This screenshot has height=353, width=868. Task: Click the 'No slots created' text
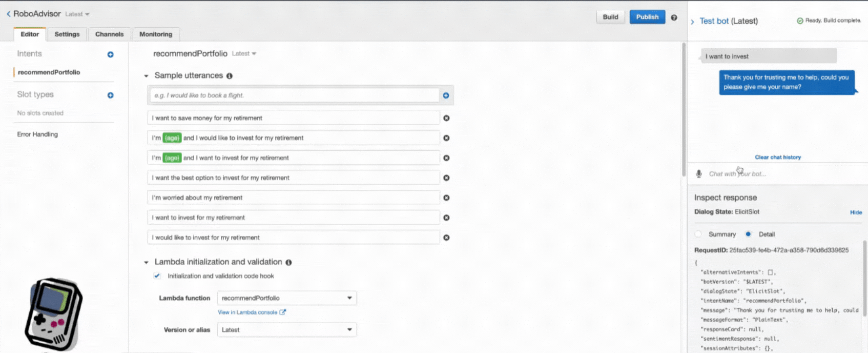[40, 113]
